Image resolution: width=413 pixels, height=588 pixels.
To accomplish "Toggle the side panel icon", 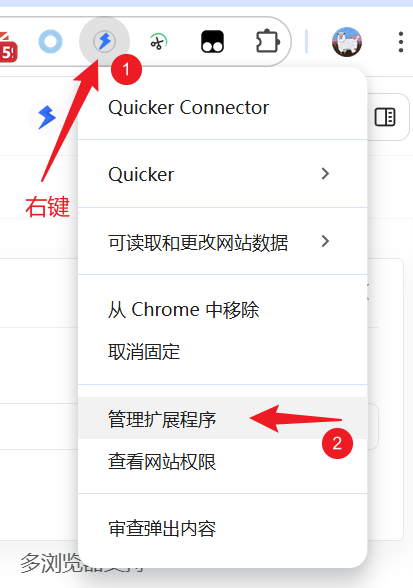I will (385, 117).
